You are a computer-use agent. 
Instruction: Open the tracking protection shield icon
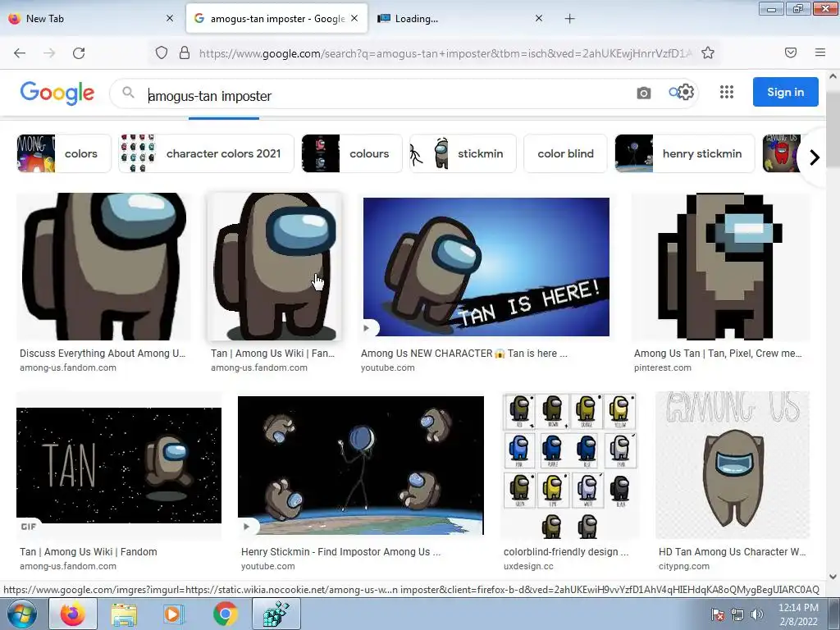pyautogui.click(x=162, y=52)
